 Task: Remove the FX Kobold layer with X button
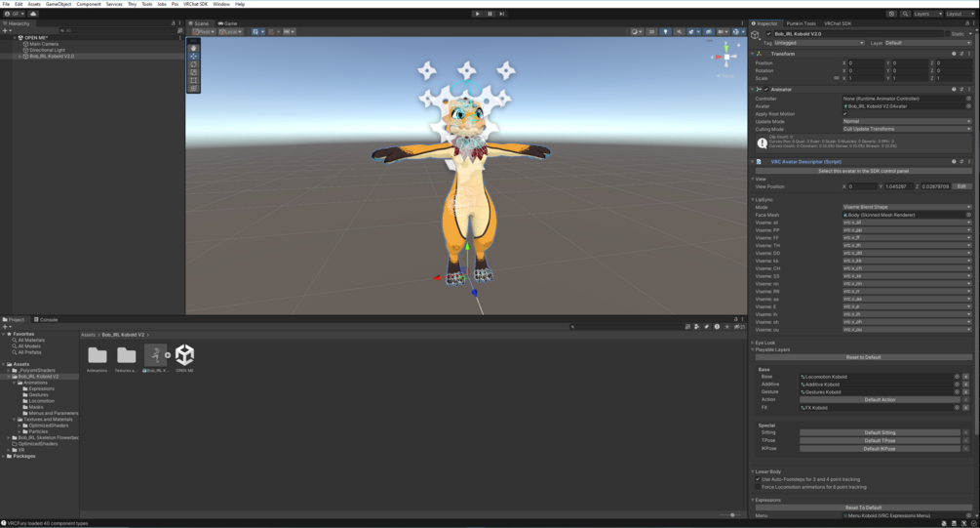click(965, 407)
